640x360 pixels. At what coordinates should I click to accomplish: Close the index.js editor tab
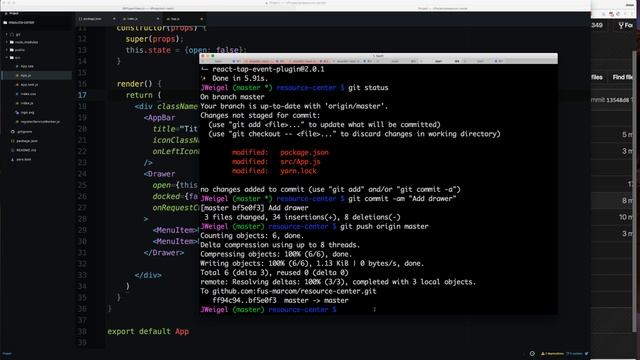(158, 19)
